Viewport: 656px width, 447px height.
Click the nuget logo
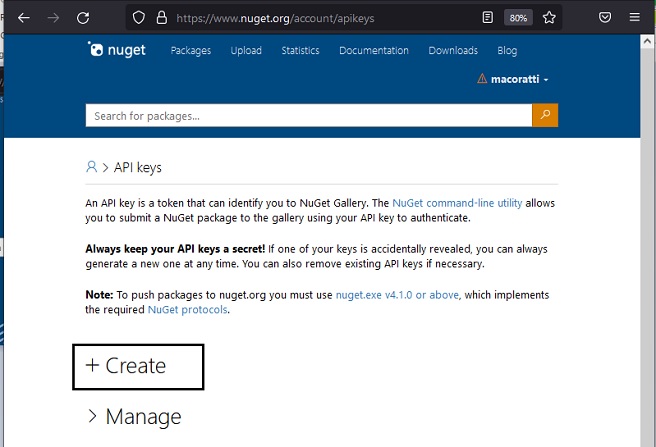coord(116,50)
